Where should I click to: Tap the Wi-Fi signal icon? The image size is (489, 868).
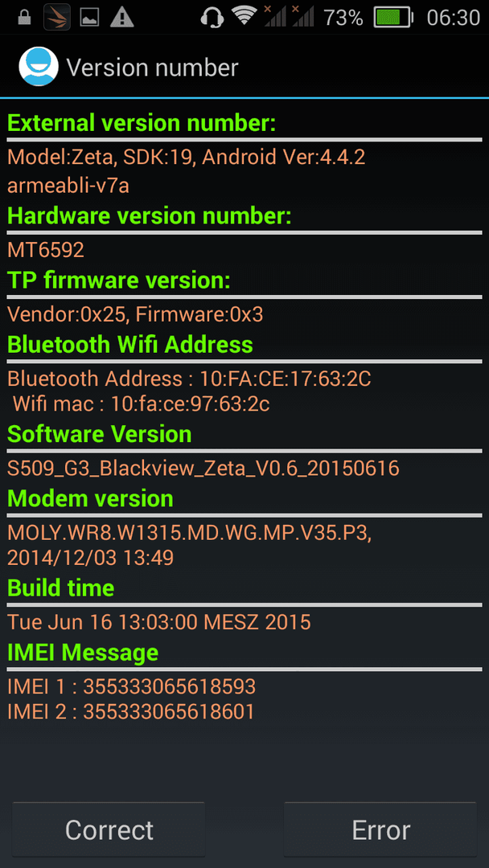(x=244, y=17)
